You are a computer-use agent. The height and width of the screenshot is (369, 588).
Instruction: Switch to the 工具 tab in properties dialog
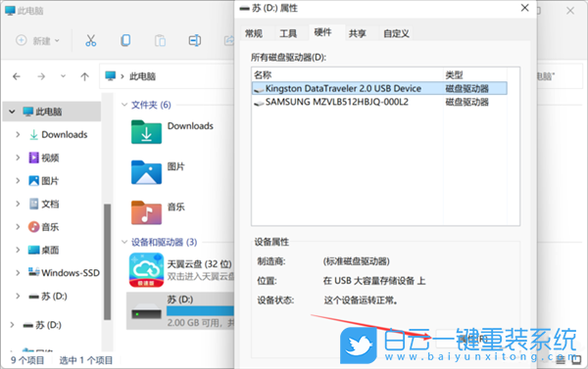[x=288, y=33]
